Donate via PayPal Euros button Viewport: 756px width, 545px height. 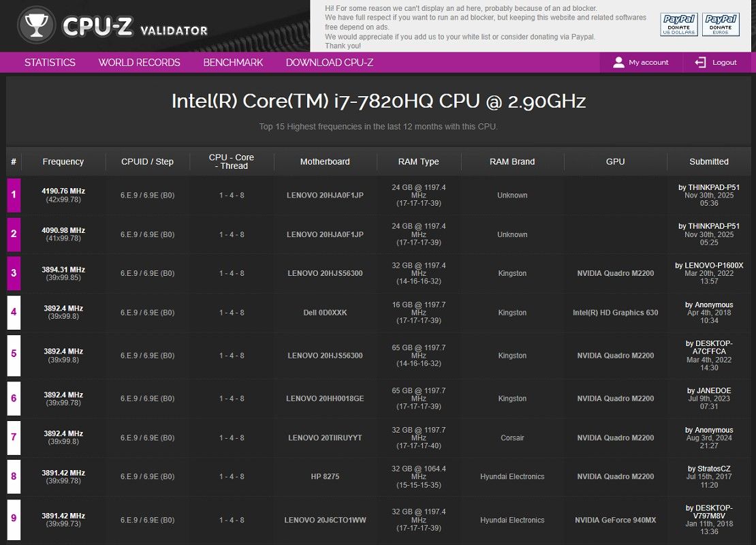pyautogui.click(x=721, y=25)
